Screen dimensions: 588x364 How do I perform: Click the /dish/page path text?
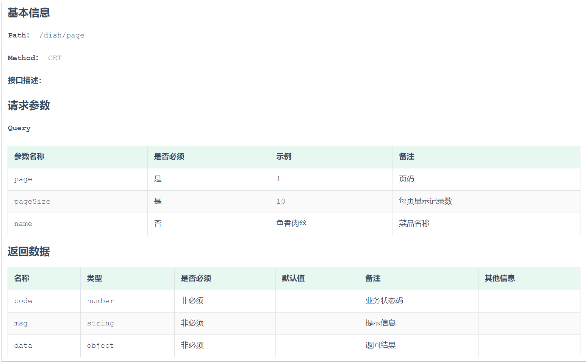coord(62,35)
